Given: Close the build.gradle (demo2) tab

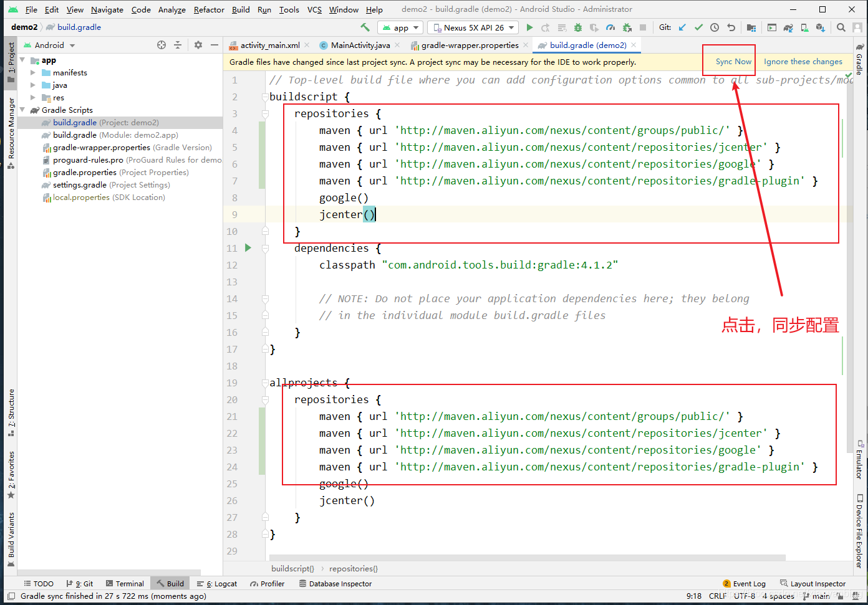Looking at the screenshot, I should coord(634,45).
